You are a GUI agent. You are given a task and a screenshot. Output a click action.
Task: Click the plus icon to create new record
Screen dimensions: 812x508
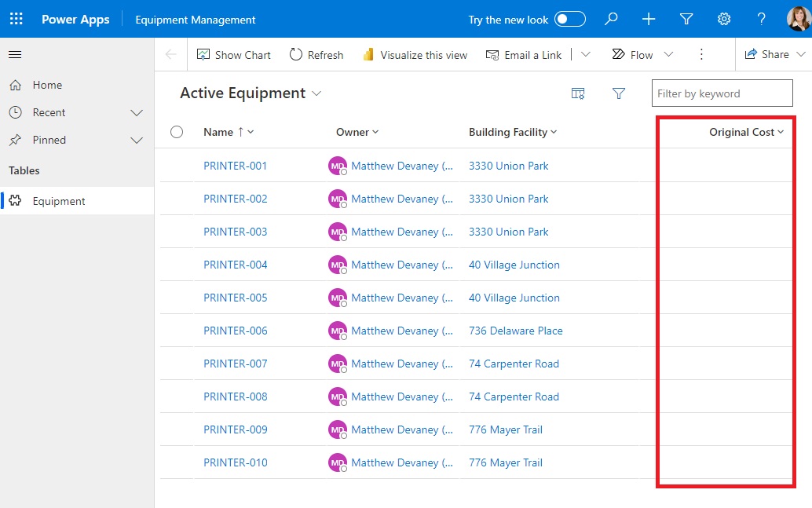tap(649, 19)
